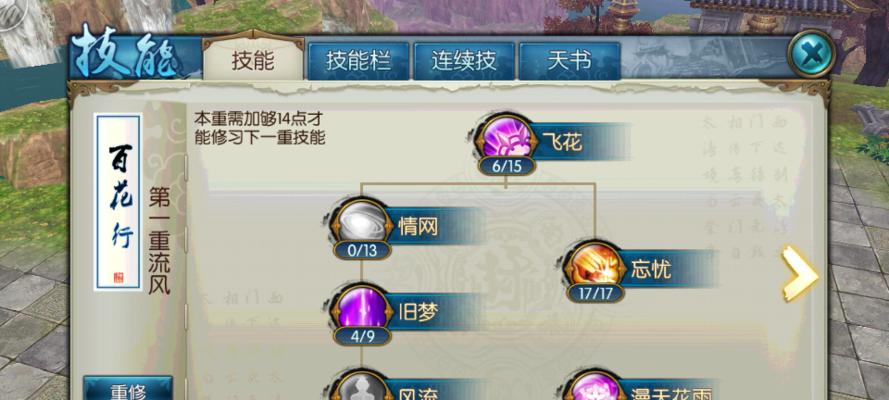Click the 忘忧 skill name label
The width and height of the screenshot is (889, 400).
[x=651, y=269]
